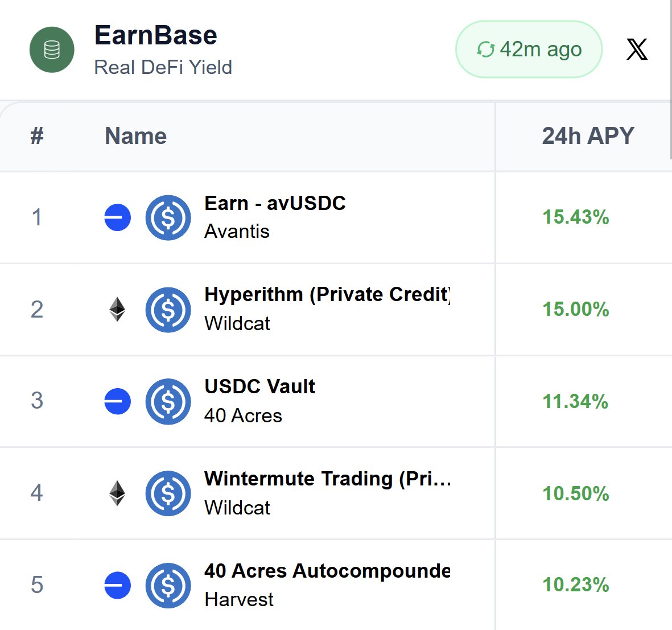The width and height of the screenshot is (672, 630).
Task: Click the 40 Acres protocol label under USDC Vault
Action: pyautogui.click(x=243, y=415)
